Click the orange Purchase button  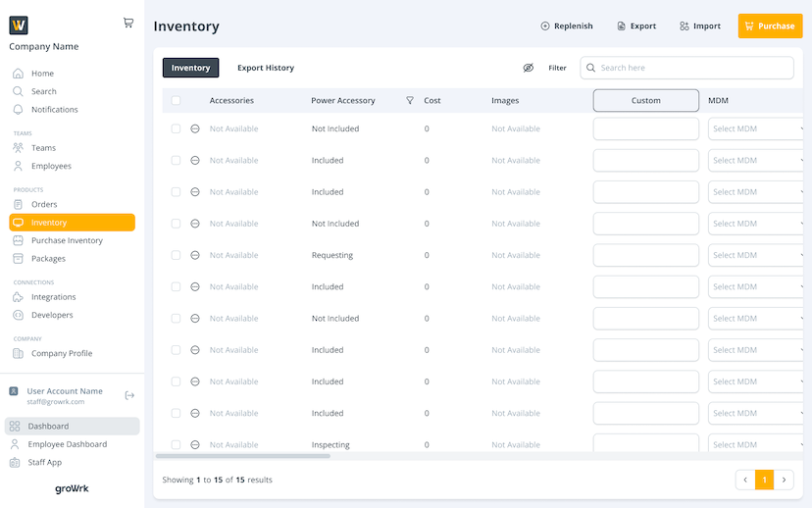pos(770,26)
